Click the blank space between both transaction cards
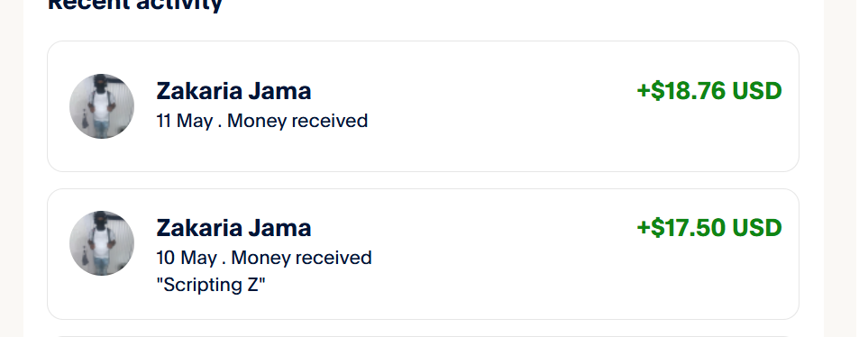The width and height of the screenshot is (868, 337). [x=423, y=180]
